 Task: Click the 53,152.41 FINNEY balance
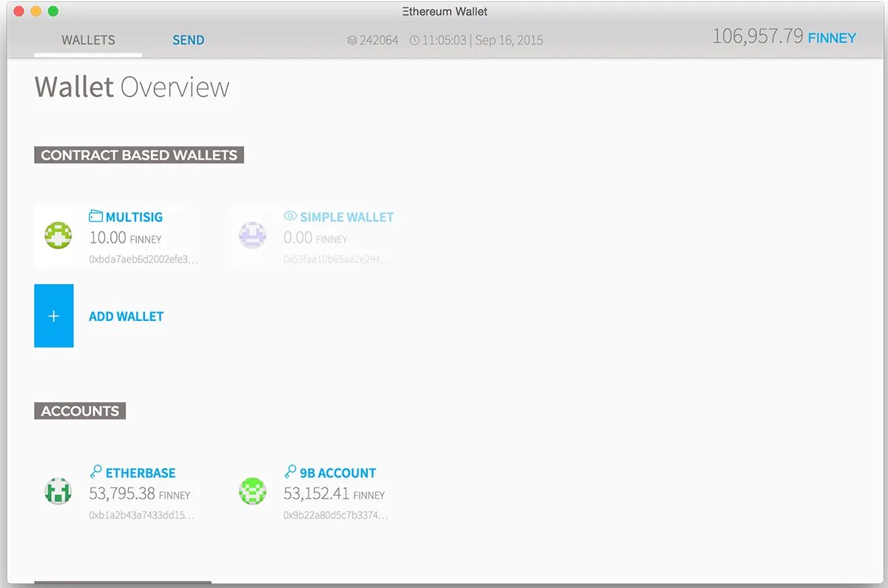(334, 493)
